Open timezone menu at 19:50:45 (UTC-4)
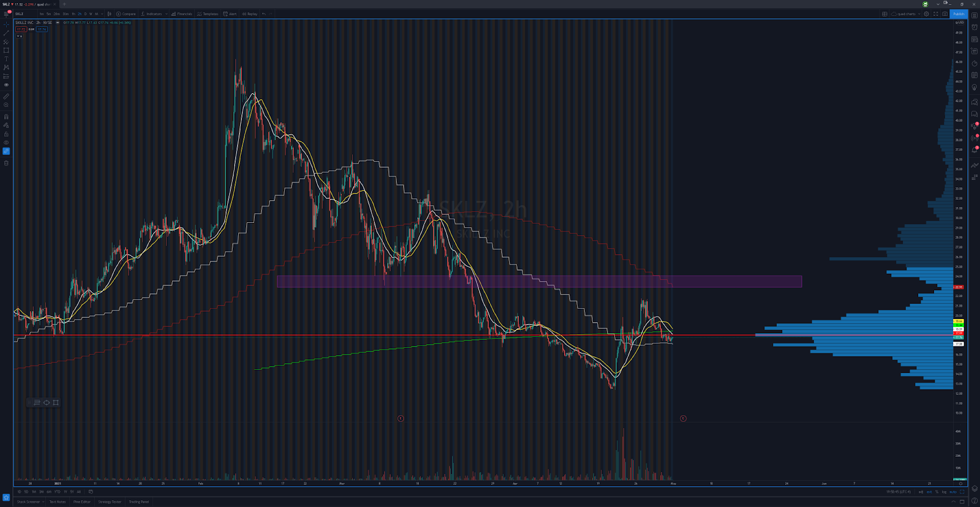This screenshot has width=980, height=507. click(899, 492)
